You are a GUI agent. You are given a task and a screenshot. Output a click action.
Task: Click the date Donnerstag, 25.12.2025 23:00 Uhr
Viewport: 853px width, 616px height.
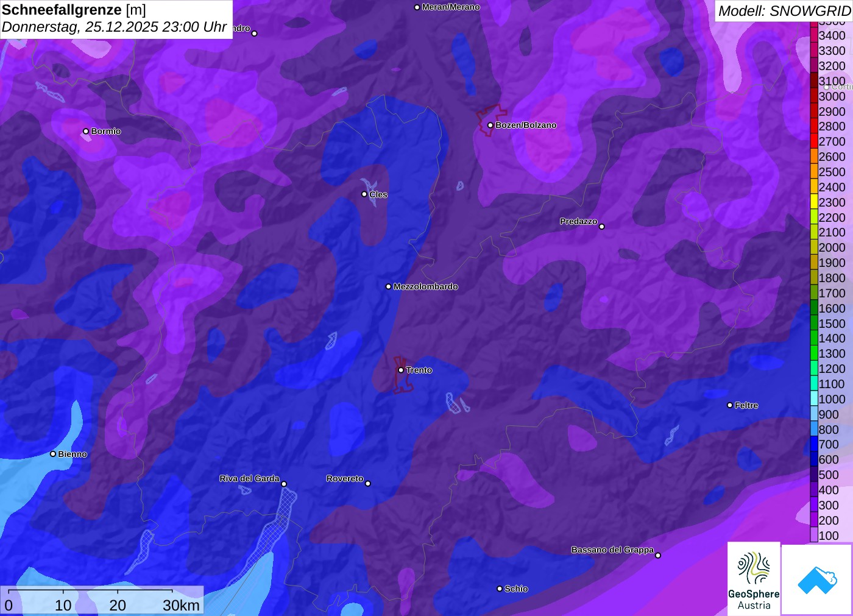tap(114, 27)
